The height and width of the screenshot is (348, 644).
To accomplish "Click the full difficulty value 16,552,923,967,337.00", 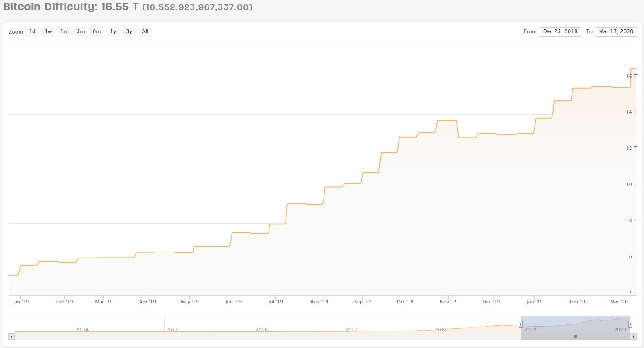I will [197, 7].
